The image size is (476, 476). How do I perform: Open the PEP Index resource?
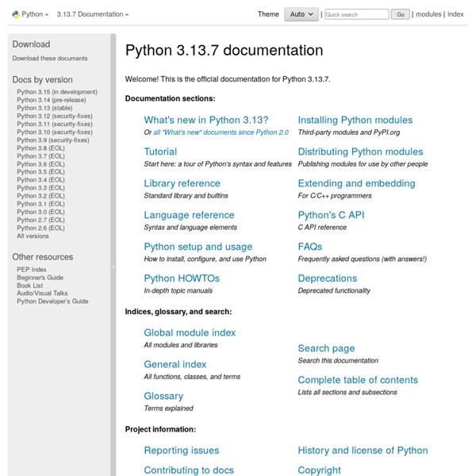click(x=32, y=270)
